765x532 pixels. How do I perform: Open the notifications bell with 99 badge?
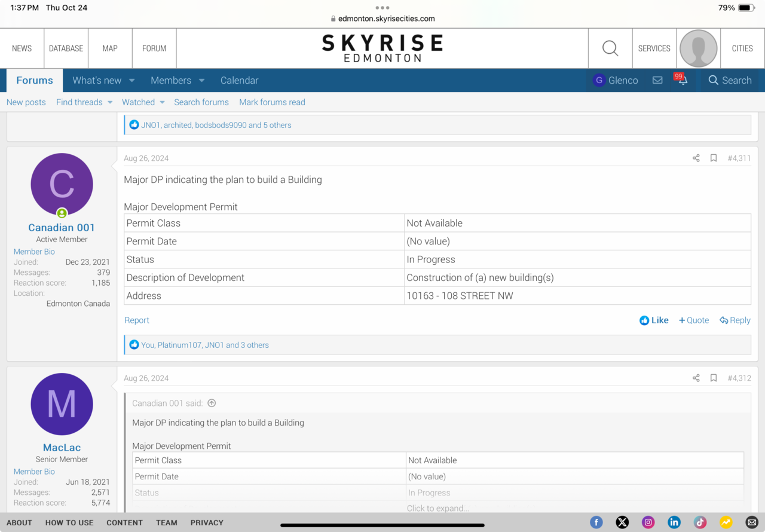click(682, 80)
